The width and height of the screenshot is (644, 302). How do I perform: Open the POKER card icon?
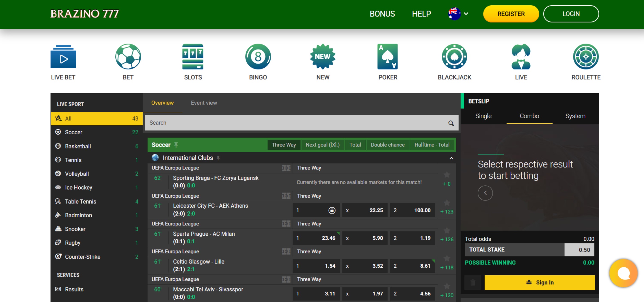pyautogui.click(x=388, y=57)
